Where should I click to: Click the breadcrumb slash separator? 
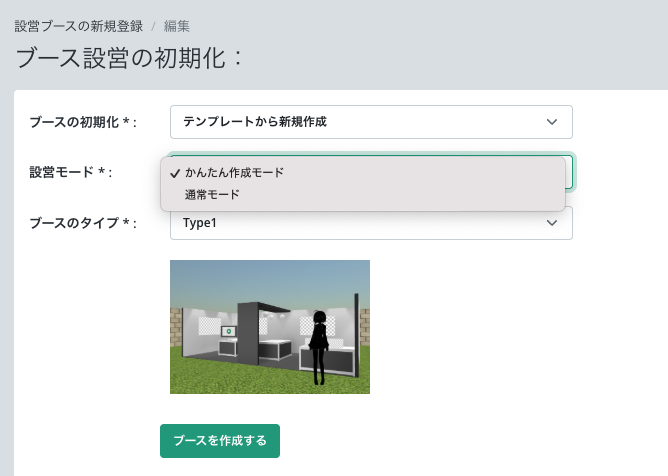[153, 26]
